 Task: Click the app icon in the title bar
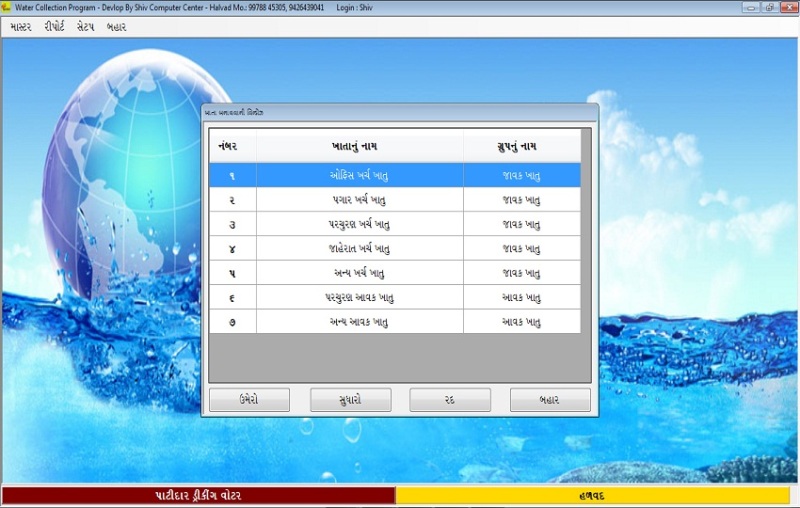click(x=7, y=7)
